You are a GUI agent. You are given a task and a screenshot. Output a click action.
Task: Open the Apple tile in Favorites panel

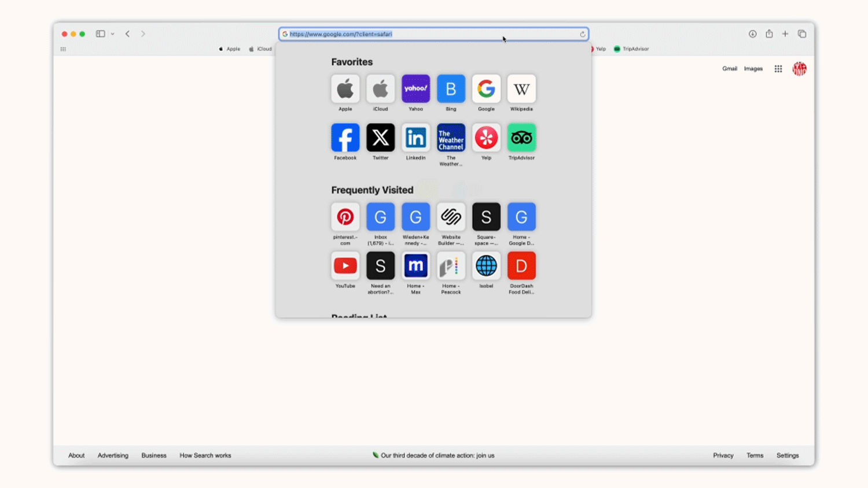345,89
